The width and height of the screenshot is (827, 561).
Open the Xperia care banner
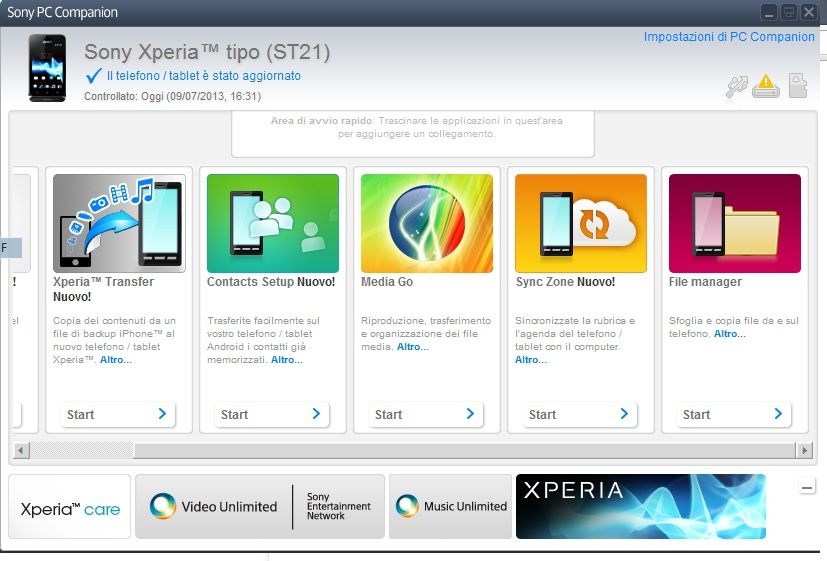click(x=70, y=508)
